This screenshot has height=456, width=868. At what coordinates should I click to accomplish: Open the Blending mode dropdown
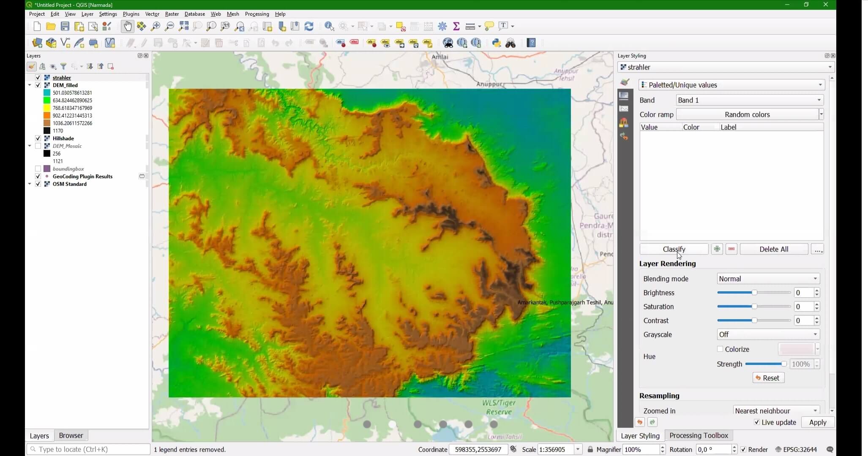coord(768,279)
